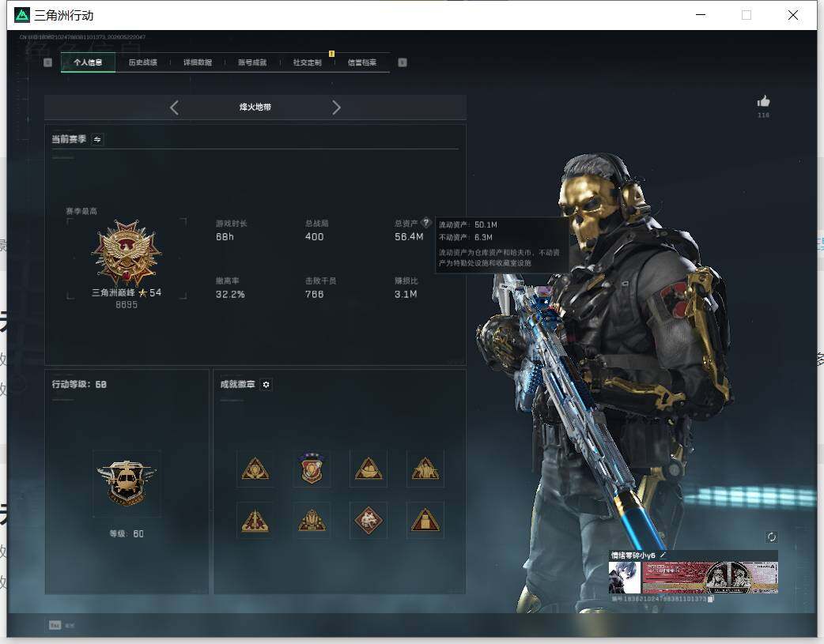Select the wolf head diamond badge
The width and height of the screenshot is (824, 644).
(369, 520)
